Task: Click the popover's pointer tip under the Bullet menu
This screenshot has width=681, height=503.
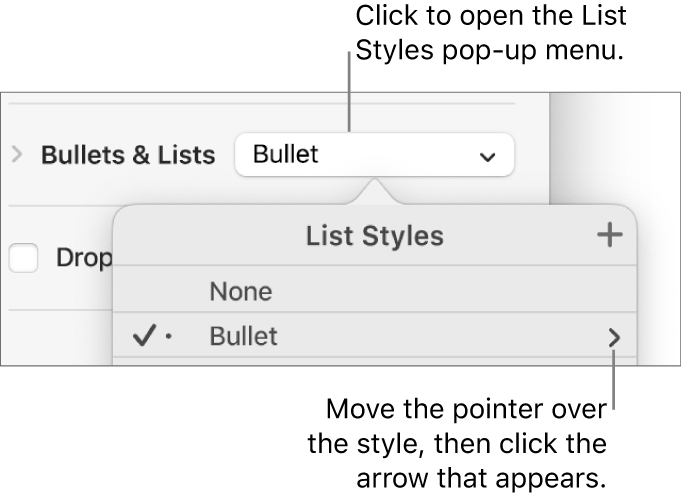Action: tap(375, 187)
